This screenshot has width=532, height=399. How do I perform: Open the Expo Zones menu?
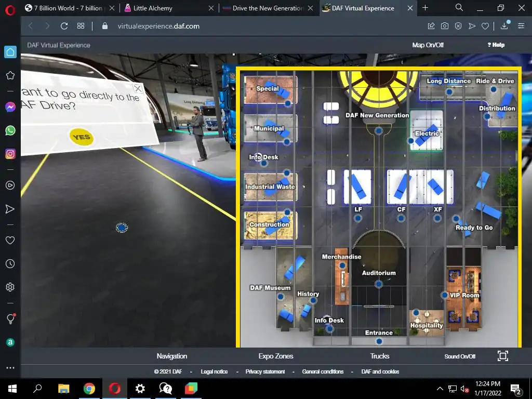click(275, 356)
